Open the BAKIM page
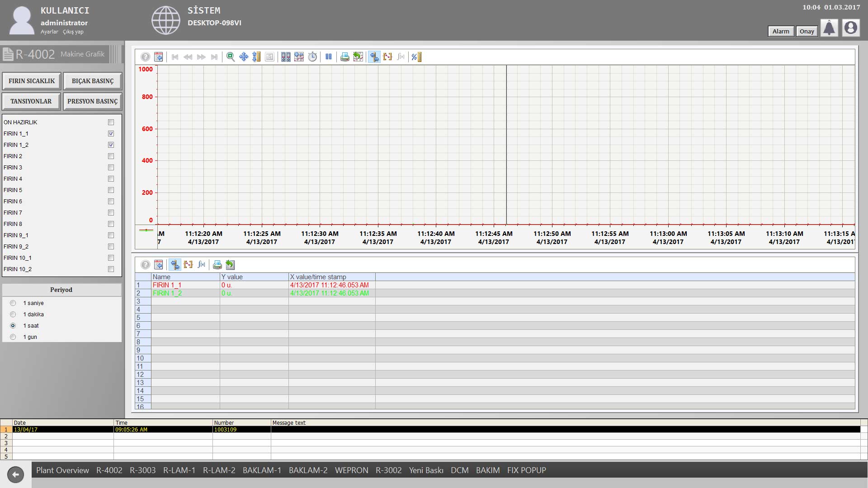 tap(488, 470)
